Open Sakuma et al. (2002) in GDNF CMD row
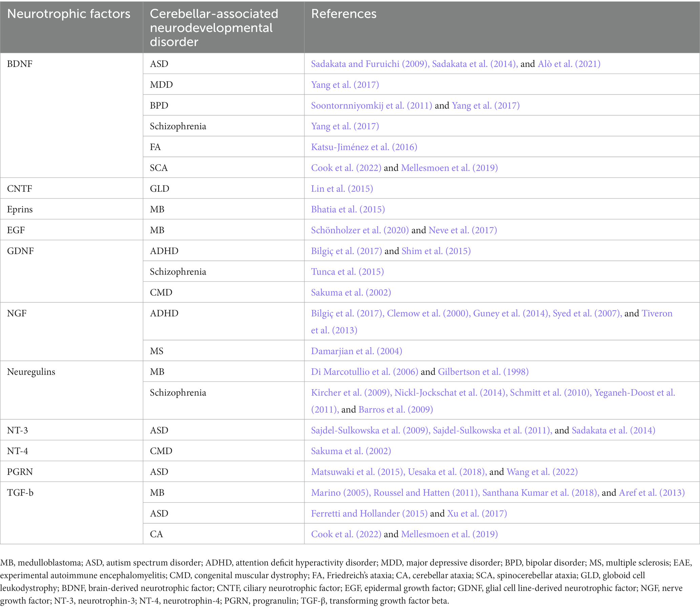 [351, 292]
